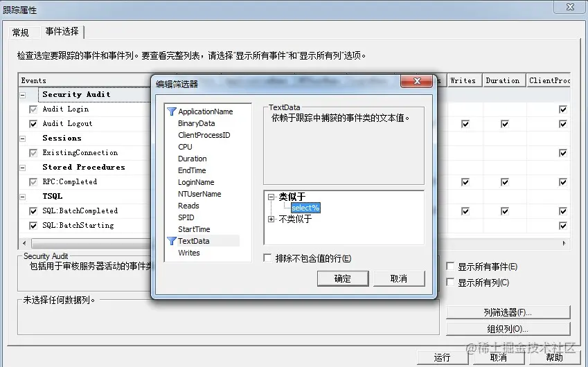Screen dimensions: 588x367
Task: Click the events grid right scroll arrow
Action: coord(564,243)
